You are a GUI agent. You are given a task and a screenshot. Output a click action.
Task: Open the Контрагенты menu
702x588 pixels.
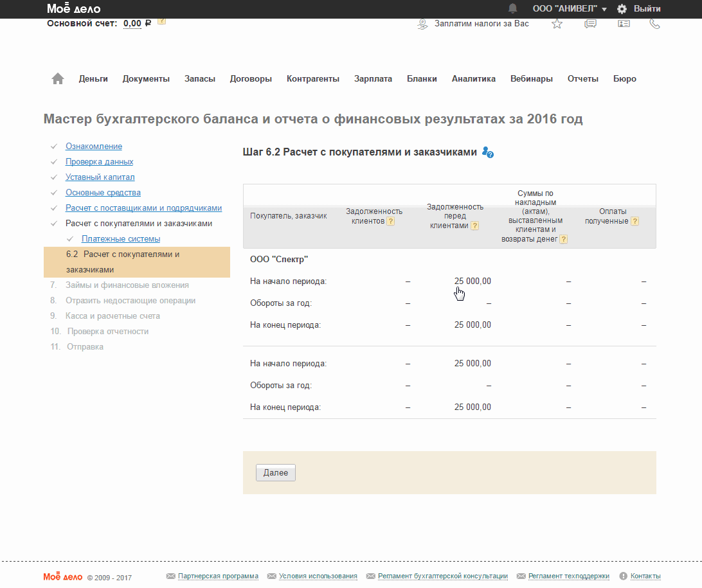(x=312, y=79)
